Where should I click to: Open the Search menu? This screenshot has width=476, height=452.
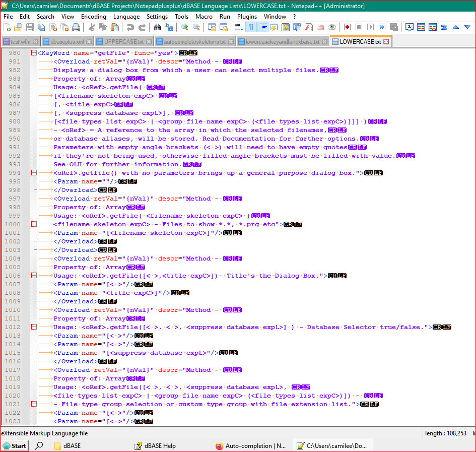click(45, 17)
